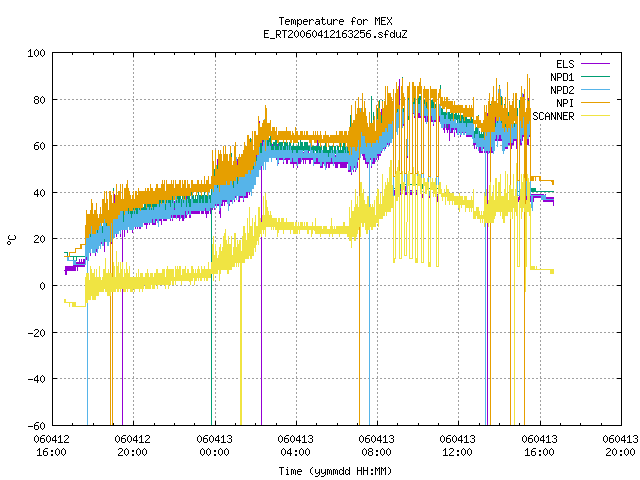Click the y-axis value 80
Viewport: 640px width, 480px height.
39,100
